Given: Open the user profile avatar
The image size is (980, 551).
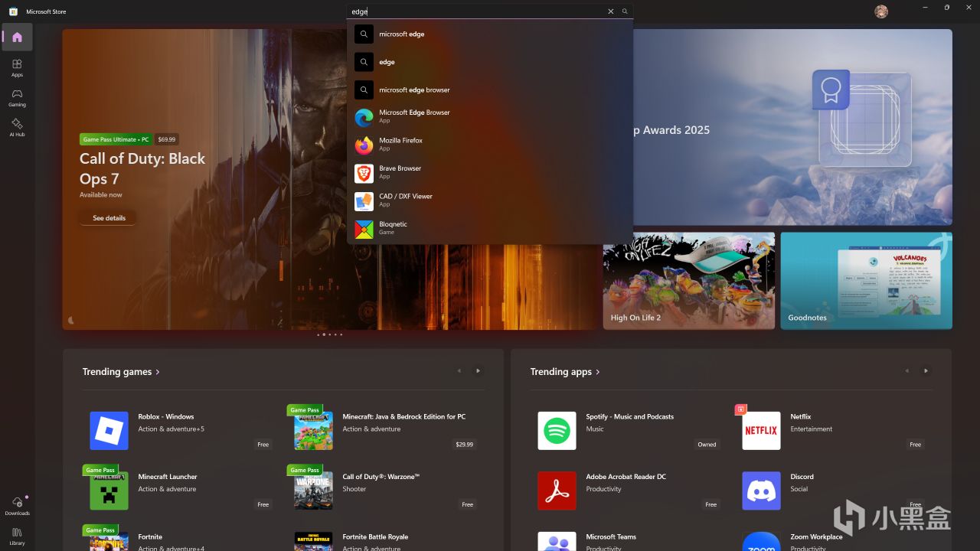Looking at the screenshot, I should tap(881, 11).
